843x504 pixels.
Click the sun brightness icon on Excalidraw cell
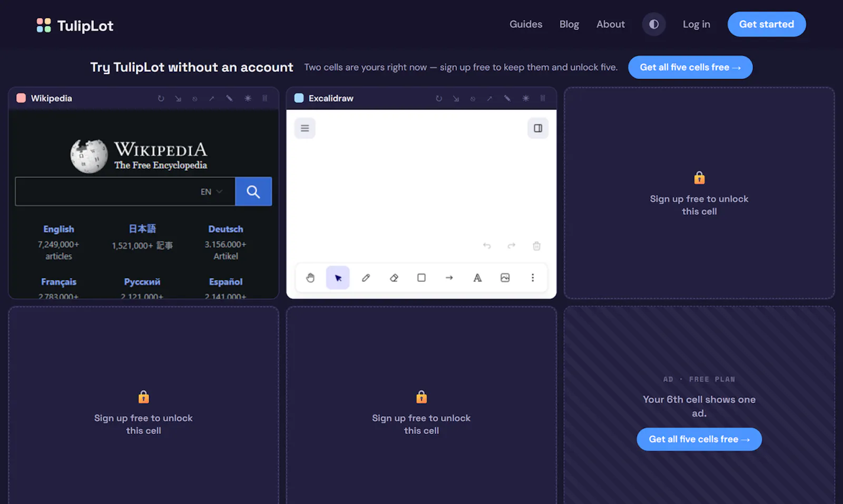(x=525, y=98)
